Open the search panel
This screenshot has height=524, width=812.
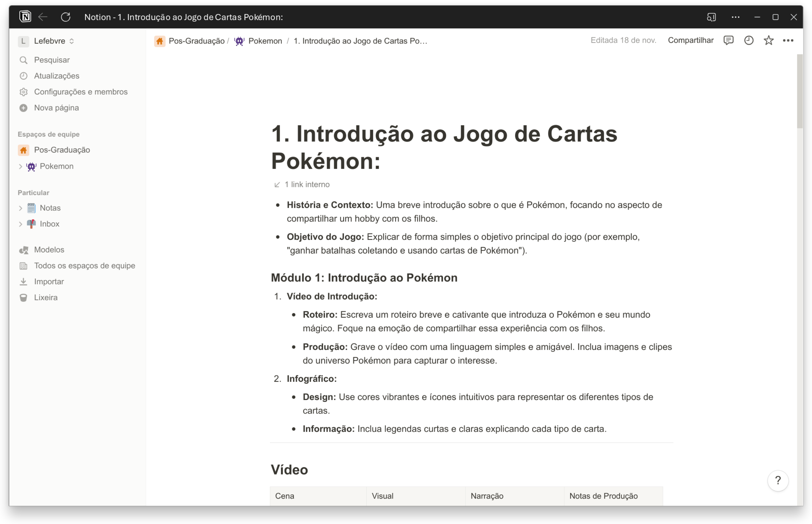52,60
